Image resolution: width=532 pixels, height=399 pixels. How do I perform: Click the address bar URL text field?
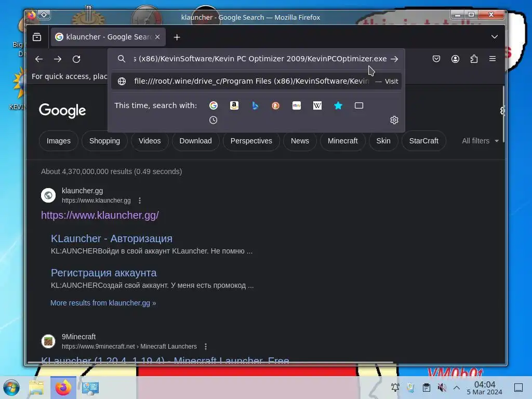[x=260, y=59]
